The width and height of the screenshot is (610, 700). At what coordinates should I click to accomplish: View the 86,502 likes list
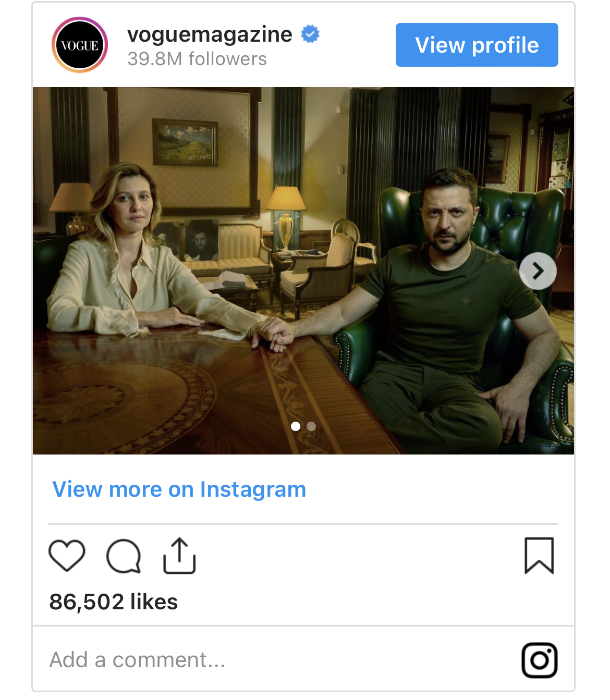pos(114,601)
